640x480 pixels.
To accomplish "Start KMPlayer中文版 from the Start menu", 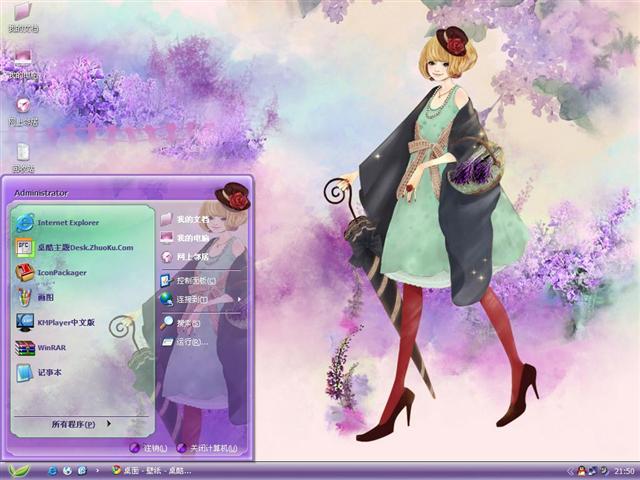I will (x=65, y=322).
